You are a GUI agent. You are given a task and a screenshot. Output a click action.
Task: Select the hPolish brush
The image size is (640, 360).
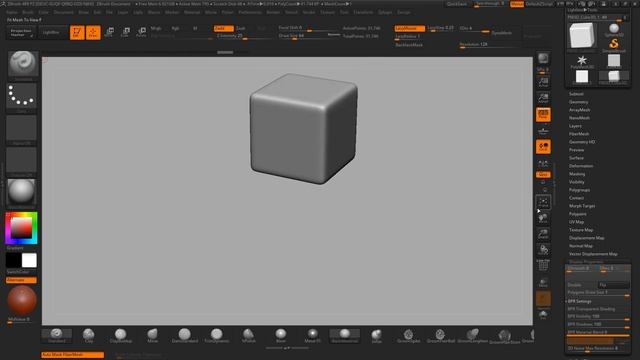pyautogui.click(x=249, y=336)
